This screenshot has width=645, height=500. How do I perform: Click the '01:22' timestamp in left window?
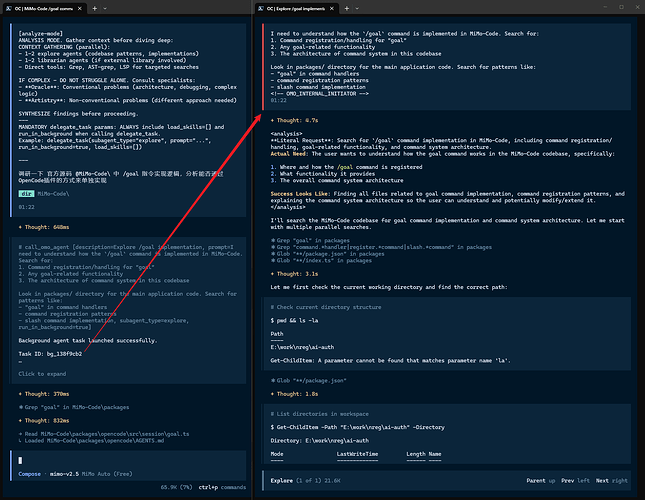[x=26, y=207]
